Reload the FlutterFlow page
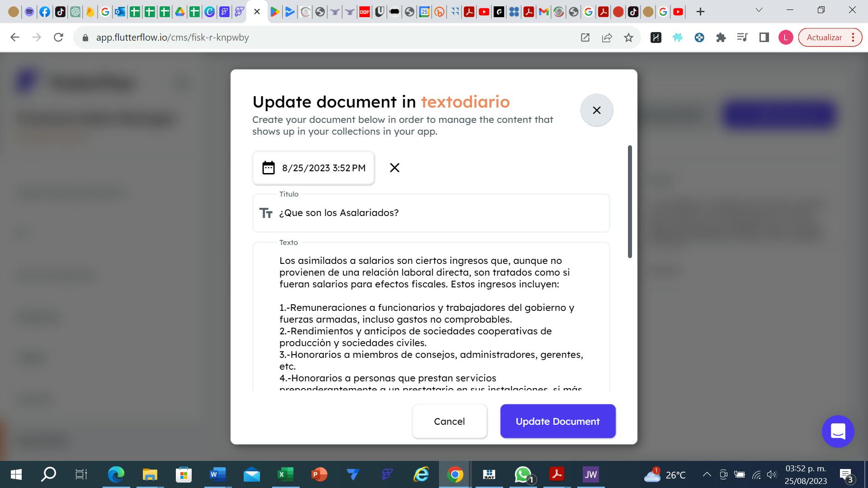The image size is (868, 488). 58,38
